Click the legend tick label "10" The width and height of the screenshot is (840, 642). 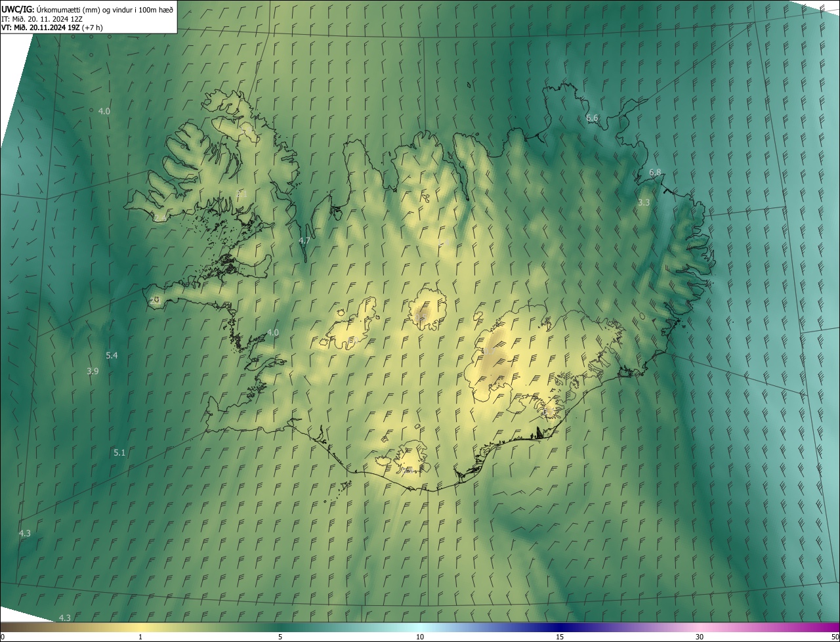420,637
